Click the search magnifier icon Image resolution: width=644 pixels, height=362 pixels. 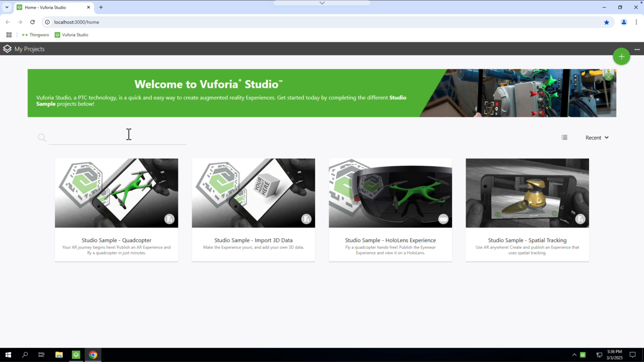(42, 138)
